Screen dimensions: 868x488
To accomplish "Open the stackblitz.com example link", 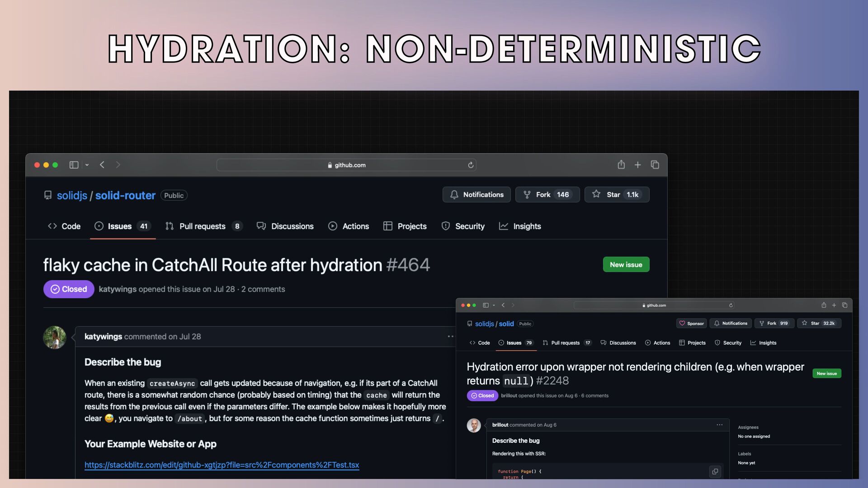I will pos(222,465).
